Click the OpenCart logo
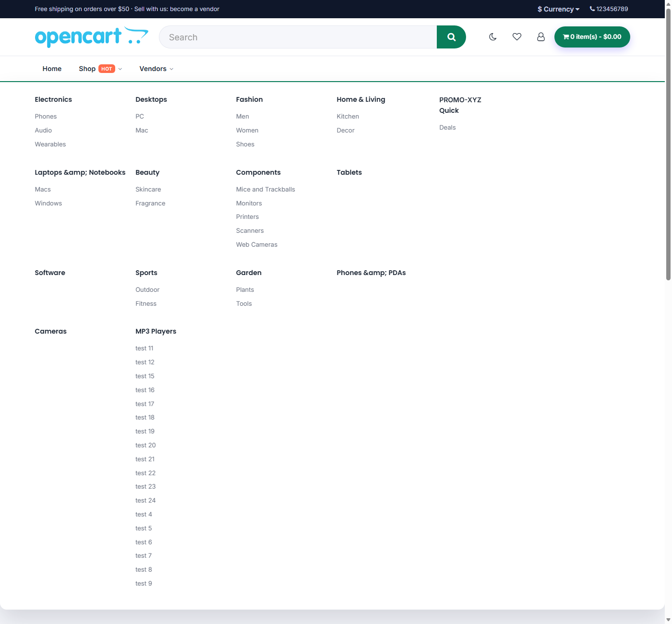Viewport: 672px width, 624px height. point(92,37)
